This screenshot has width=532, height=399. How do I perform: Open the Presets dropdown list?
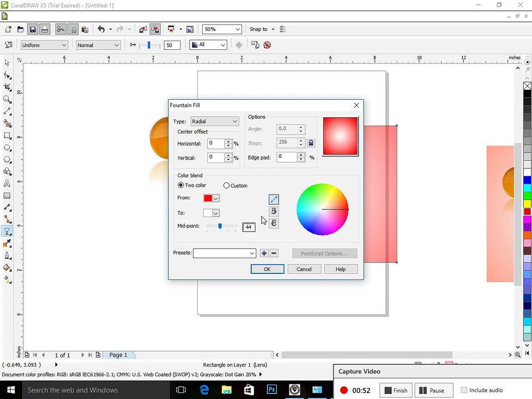224,253
